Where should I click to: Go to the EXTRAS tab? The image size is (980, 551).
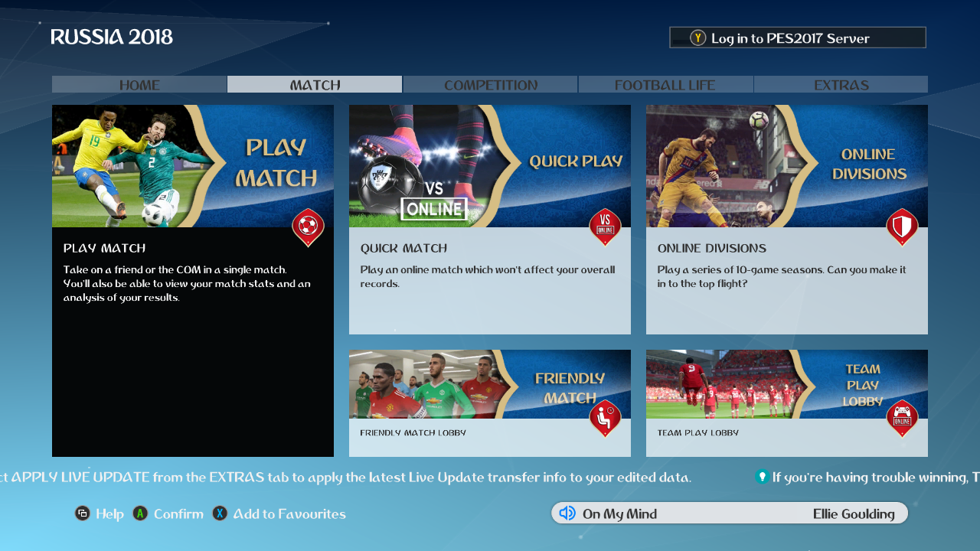pos(841,84)
